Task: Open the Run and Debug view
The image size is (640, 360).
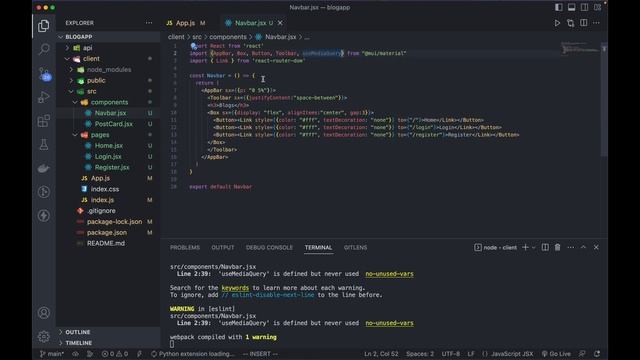Action: coord(44,97)
